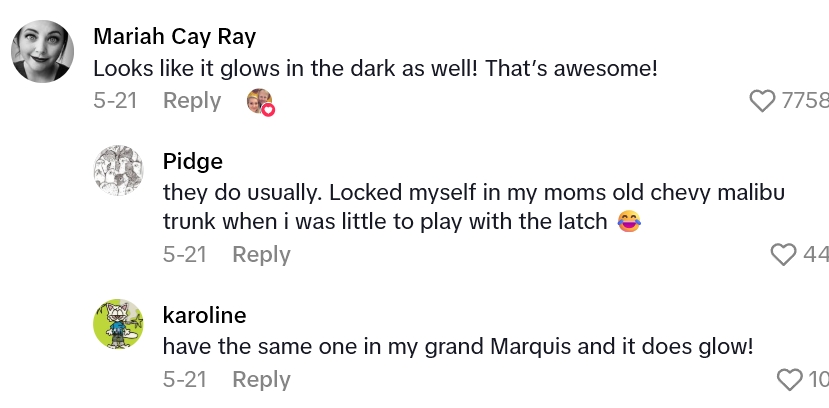Reply to Mariah Cay Ray's comment

click(192, 101)
